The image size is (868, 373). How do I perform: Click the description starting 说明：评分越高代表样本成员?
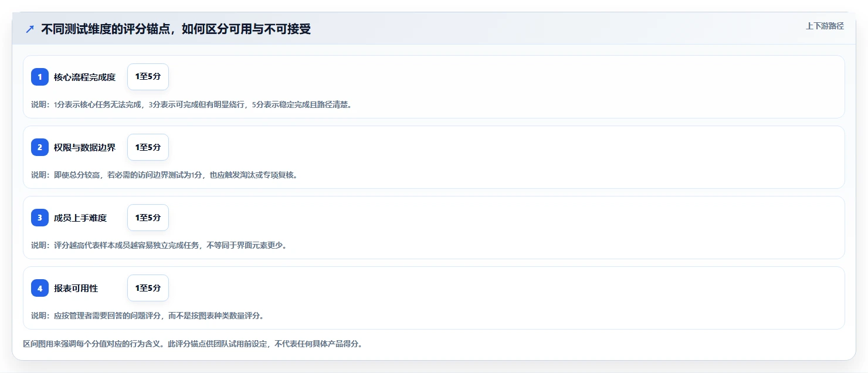[x=159, y=246]
